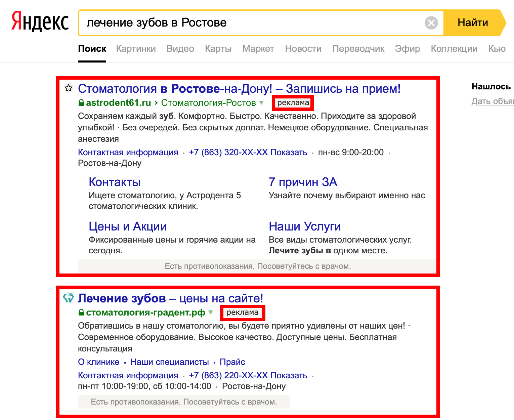Click the green lock icon next to astrodent61.ru
Screen dimensions: 514x420
(81, 102)
